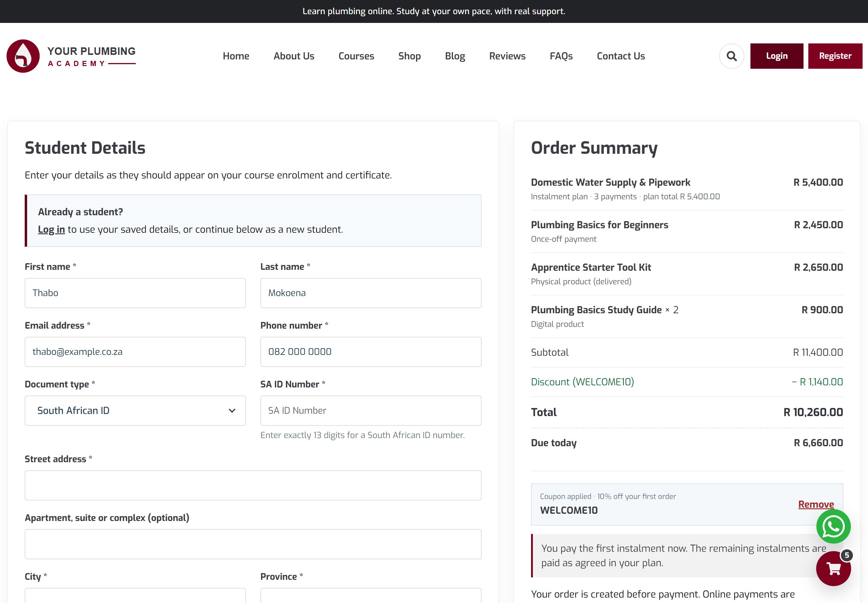This screenshot has height=603, width=868.
Task: Click the Your Plumbing Academy logo
Action: [71, 56]
